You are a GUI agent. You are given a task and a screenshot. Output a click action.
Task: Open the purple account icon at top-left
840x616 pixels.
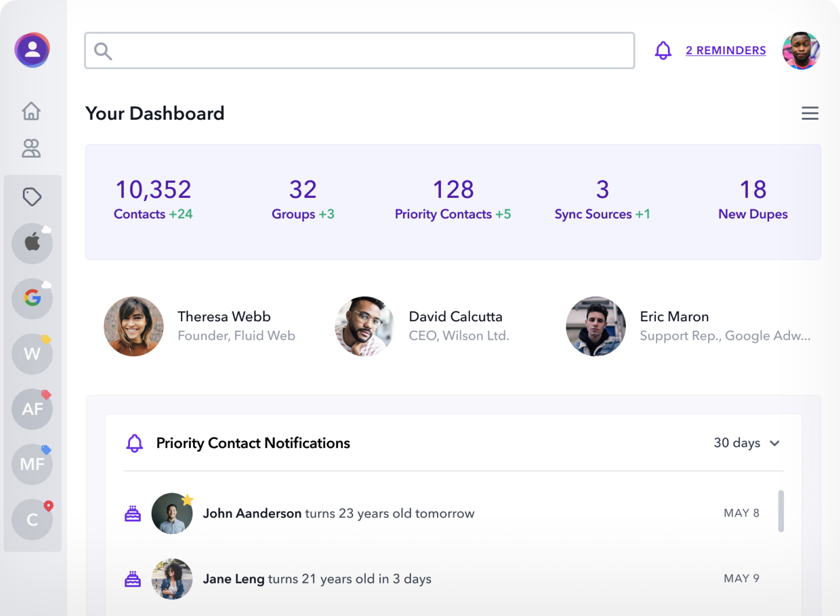point(32,50)
